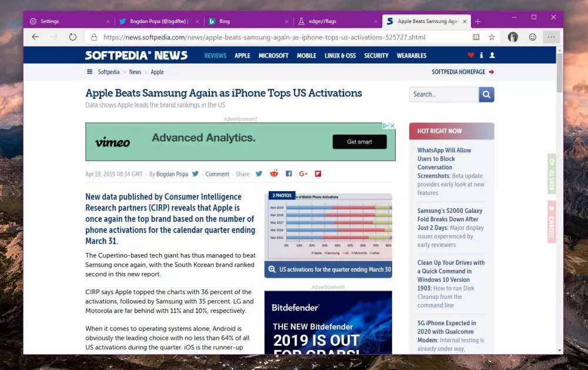
Task: Open the green News Tip side tab
Action: pyautogui.click(x=552, y=174)
